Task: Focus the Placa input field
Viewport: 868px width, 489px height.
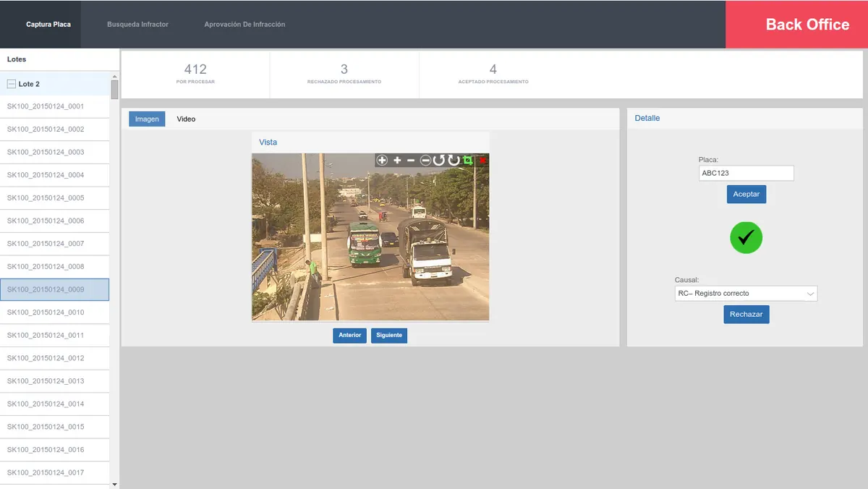Action: [x=746, y=173]
